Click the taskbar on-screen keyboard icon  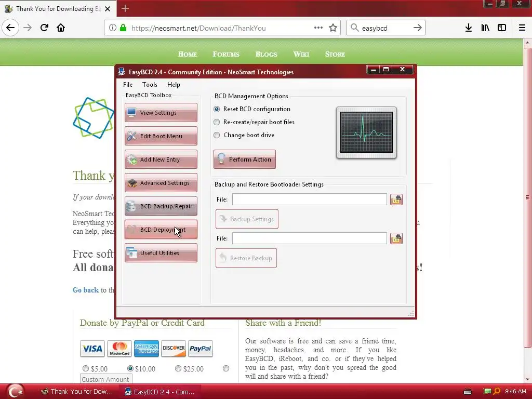[x=468, y=392]
